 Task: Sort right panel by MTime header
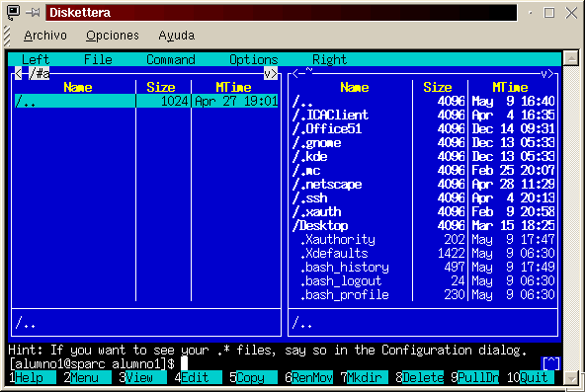pyautogui.click(x=510, y=87)
